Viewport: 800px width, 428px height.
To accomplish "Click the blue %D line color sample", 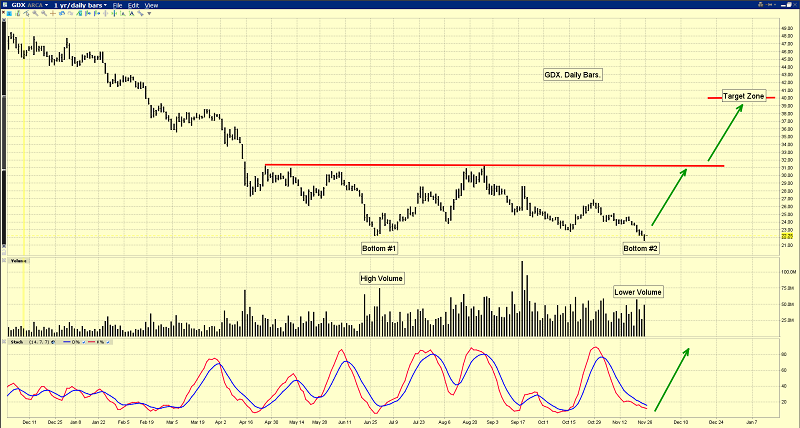I will (x=67, y=341).
